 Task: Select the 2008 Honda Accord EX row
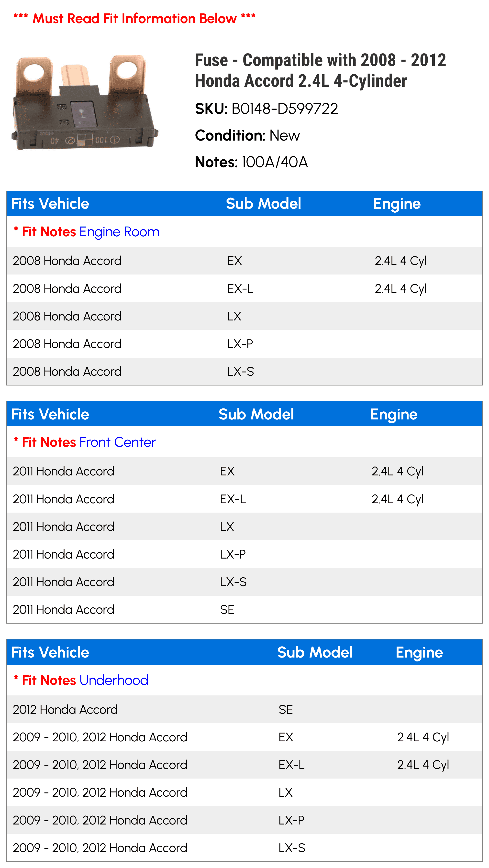tap(244, 261)
